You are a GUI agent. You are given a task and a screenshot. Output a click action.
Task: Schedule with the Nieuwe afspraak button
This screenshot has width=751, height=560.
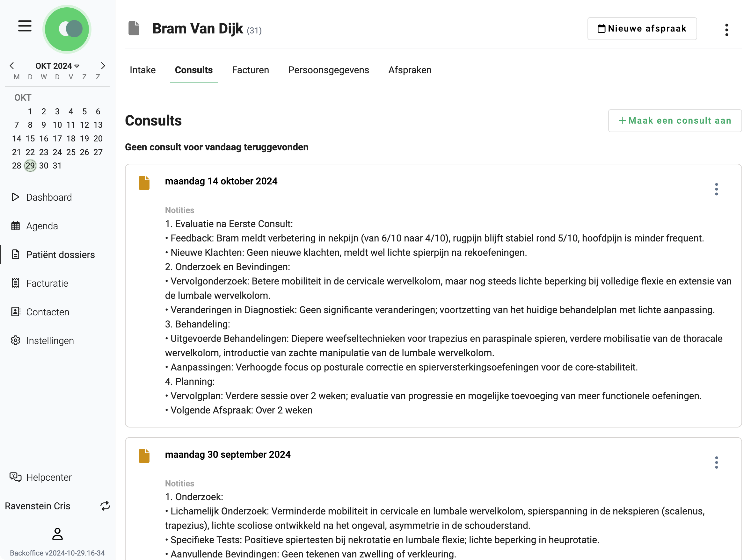[641, 28]
